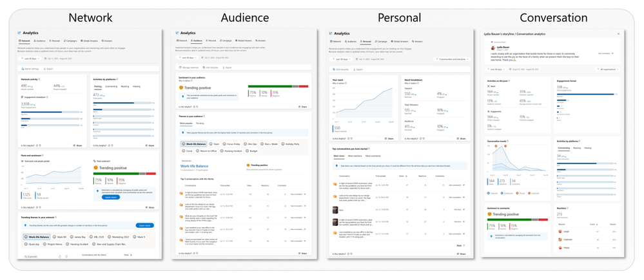Screen dimensions: 644x280
Task: Switch to Viewing tab in Network activities card
Action: pyautogui.click(x=137, y=86)
